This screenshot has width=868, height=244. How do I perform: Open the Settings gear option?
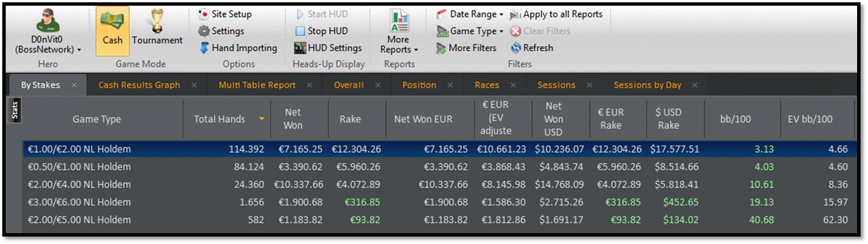point(221,31)
